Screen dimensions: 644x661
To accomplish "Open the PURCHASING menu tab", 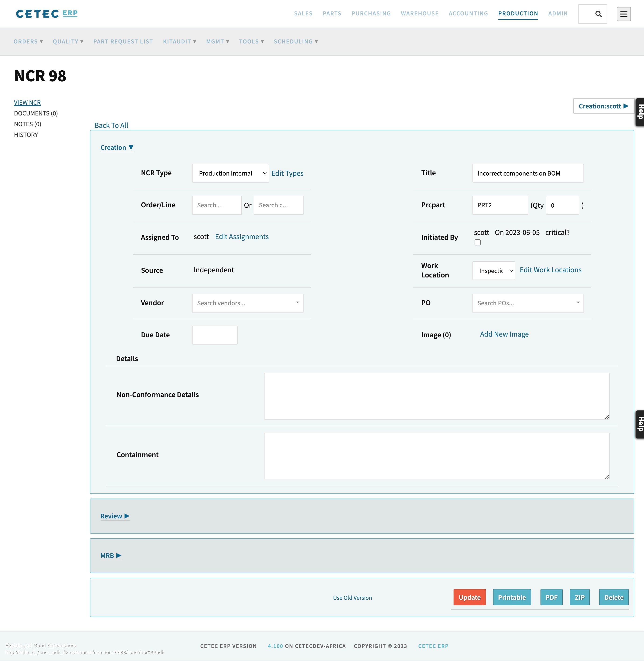I will coord(371,13).
